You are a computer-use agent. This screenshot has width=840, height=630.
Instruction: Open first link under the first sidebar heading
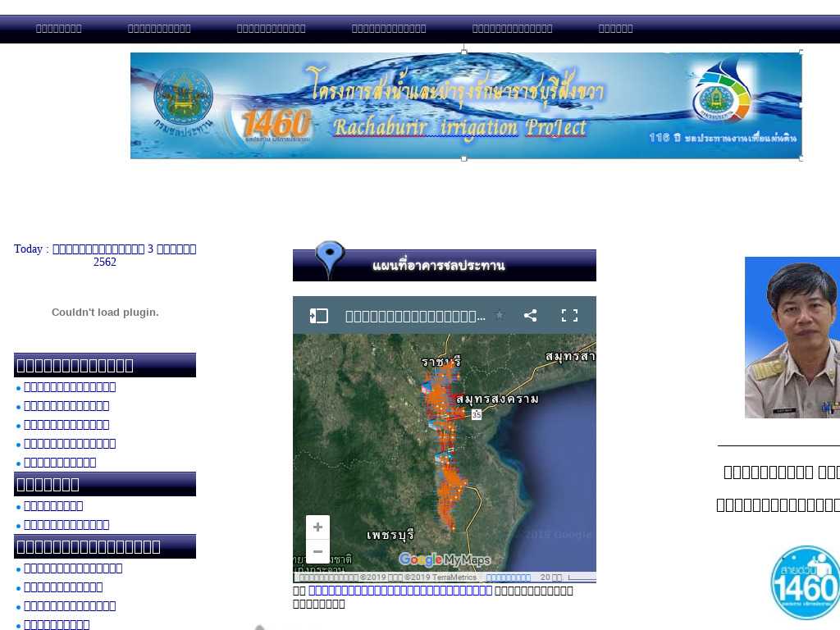point(70,387)
